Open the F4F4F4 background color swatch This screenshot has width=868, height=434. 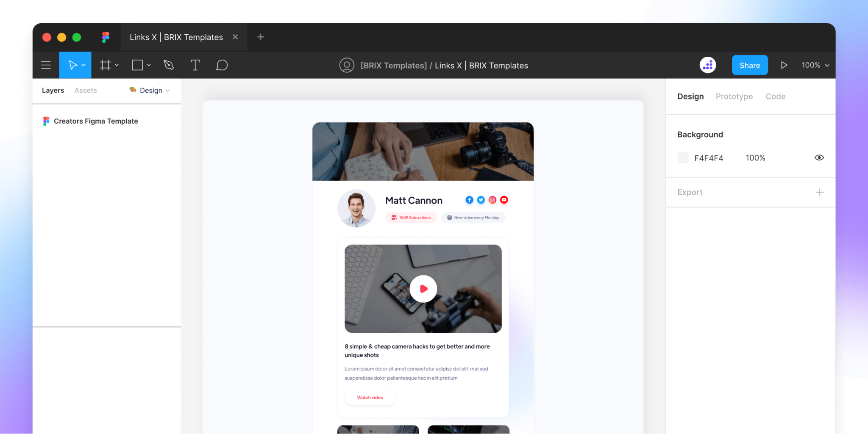(x=683, y=157)
